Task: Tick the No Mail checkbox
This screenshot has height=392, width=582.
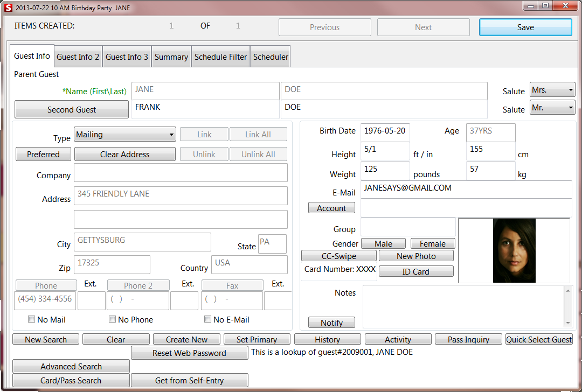Action: (x=32, y=319)
